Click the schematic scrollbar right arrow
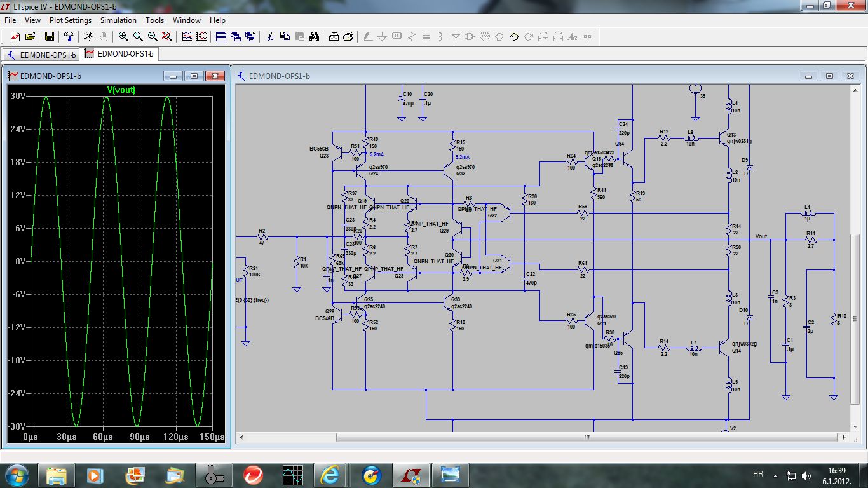Viewport: 868px width, 488px height. 844,437
